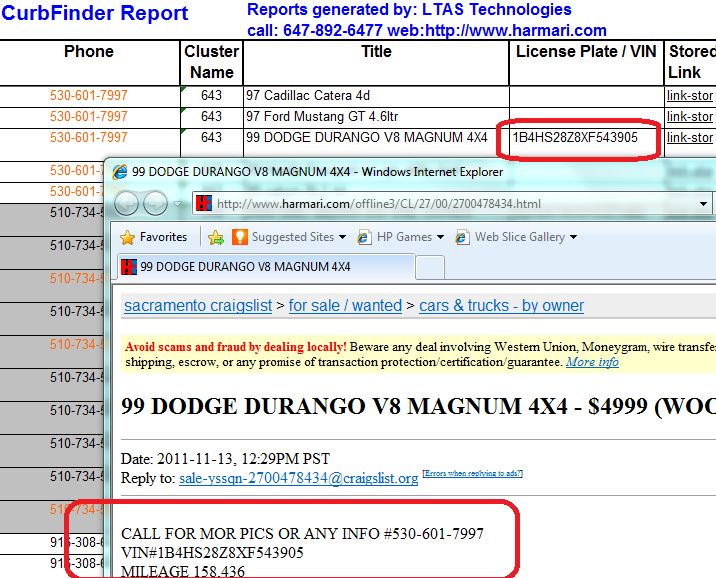Click the CALL FOR MOR PICS text line
Viewport: 716px width, 578px height.
tap(302, 534)
